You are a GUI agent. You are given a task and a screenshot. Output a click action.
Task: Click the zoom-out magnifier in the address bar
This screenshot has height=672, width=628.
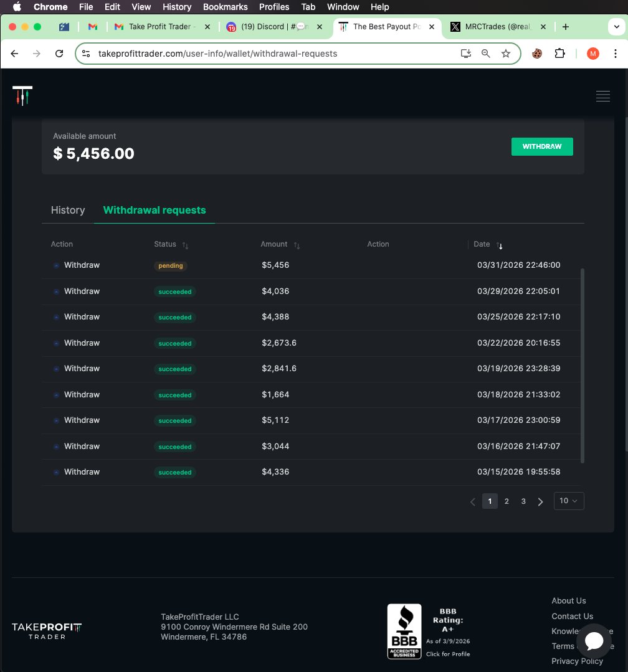486,54
